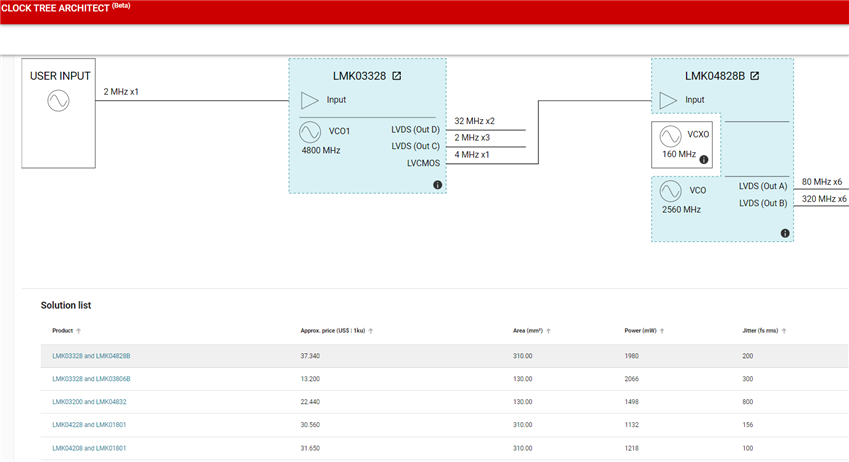Sort by Approx. price arrow
The image size is (849, 462).
(371, 331)
